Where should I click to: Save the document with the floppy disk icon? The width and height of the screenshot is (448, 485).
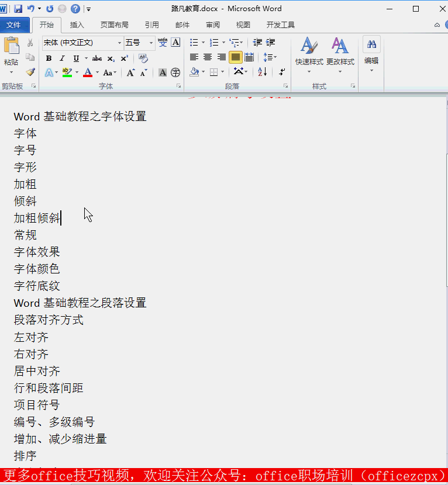18,9
